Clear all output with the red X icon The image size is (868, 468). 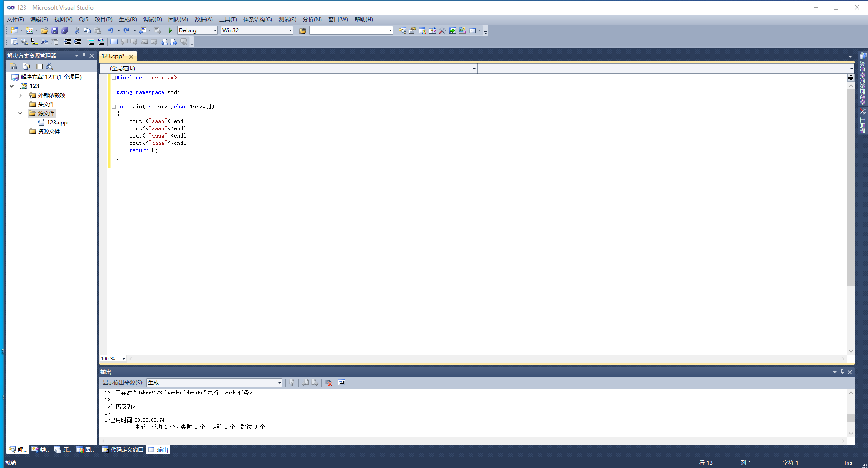pos(329,383)
